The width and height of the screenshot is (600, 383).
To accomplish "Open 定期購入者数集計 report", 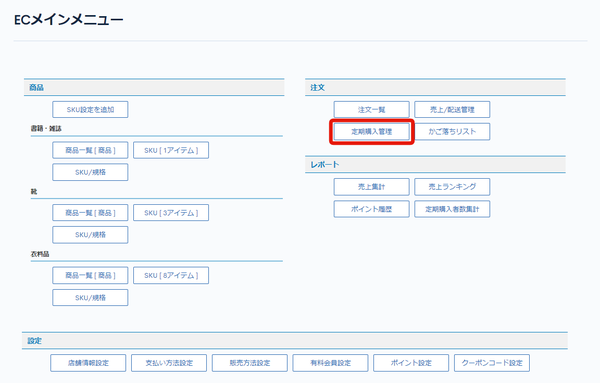I will 452,209.
